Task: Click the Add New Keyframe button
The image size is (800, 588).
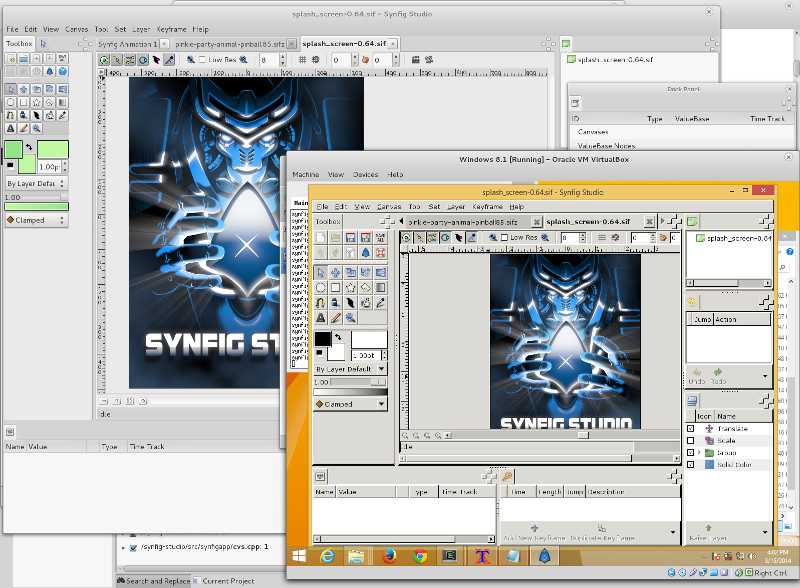Action: coord(535,531)
